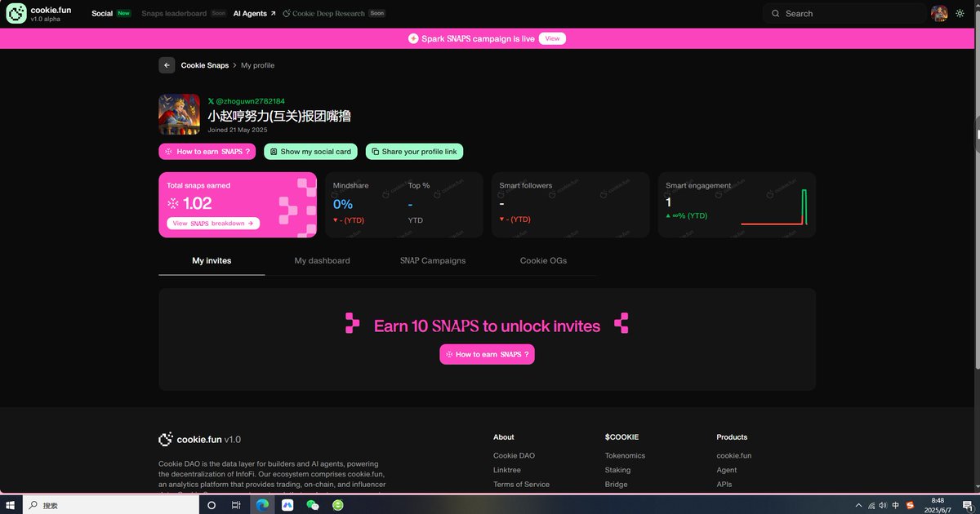Toggle the light/dark theme sun icon

coord(960,13)
